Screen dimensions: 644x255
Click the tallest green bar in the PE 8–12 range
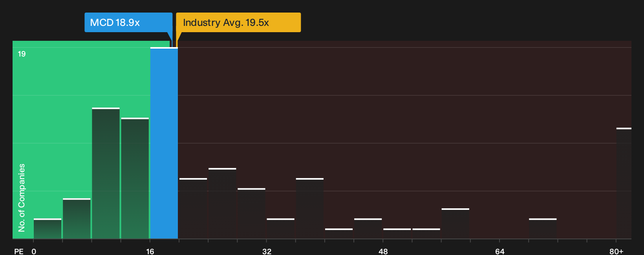(106, 173)
